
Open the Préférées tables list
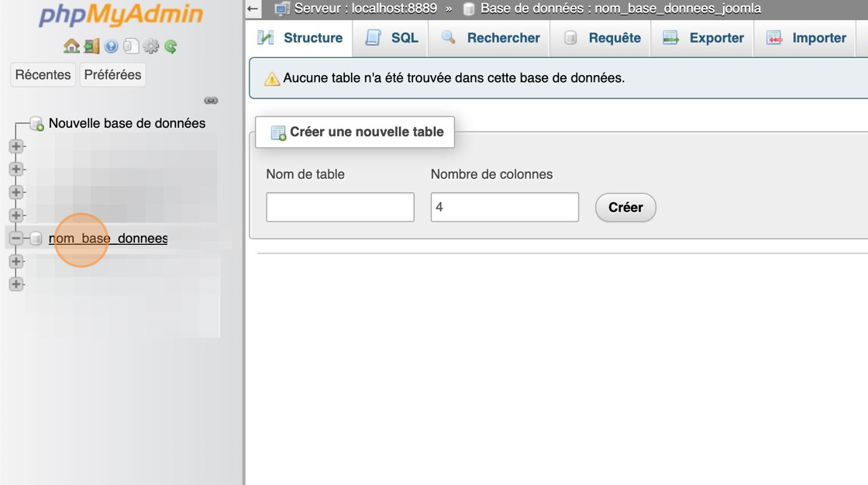click(112, 74)
